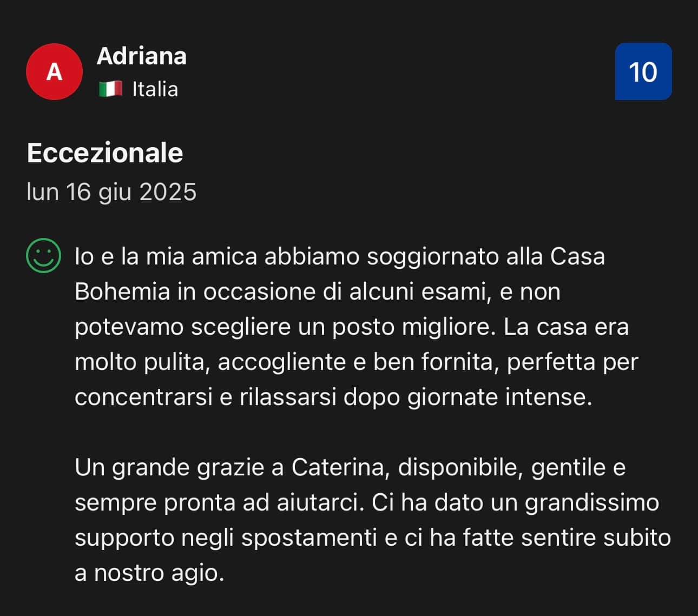Click the closing words "a nostro agio"

click(149, 573)
